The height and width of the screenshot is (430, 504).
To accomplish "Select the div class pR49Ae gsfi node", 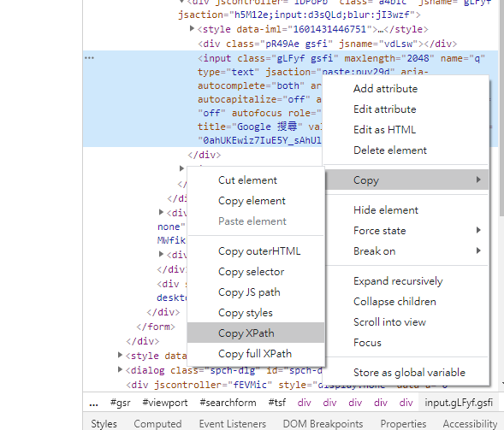I will click(x=327, y=44).
